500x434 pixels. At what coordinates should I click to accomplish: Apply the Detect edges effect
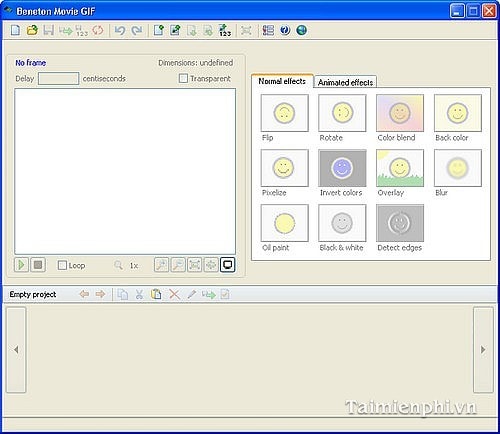point(400,223)
